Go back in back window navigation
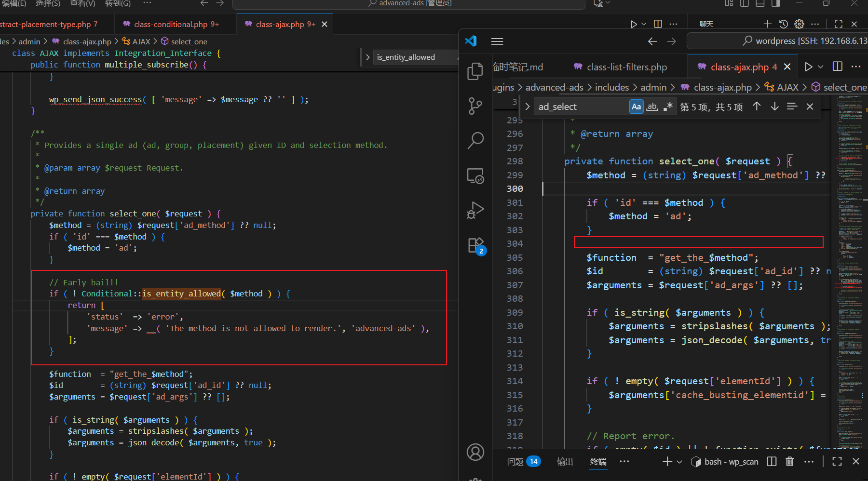The image size is (868, 481). [x=204, y=3]
